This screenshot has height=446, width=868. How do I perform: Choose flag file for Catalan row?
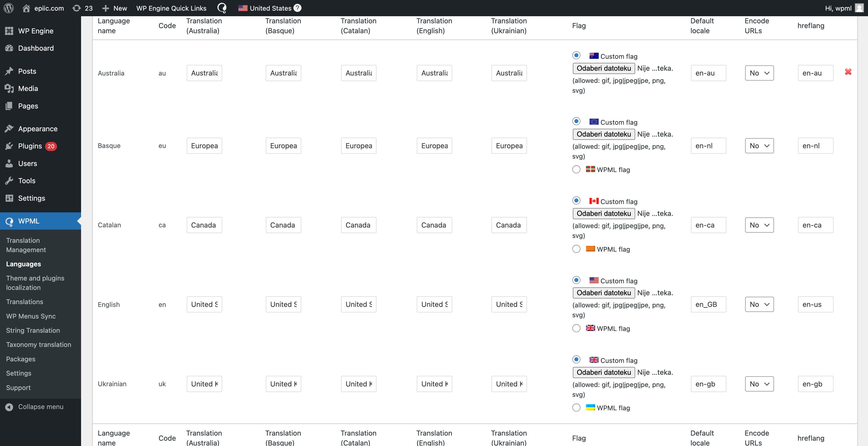pos(603,213)
